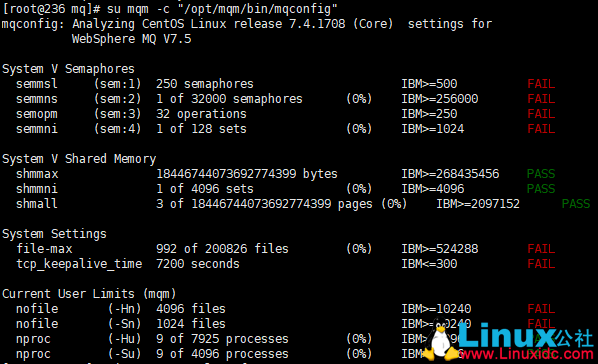598x364 pixels.
Task: Select "1 of 128 sets" text
Action: [x=201, y=129]
